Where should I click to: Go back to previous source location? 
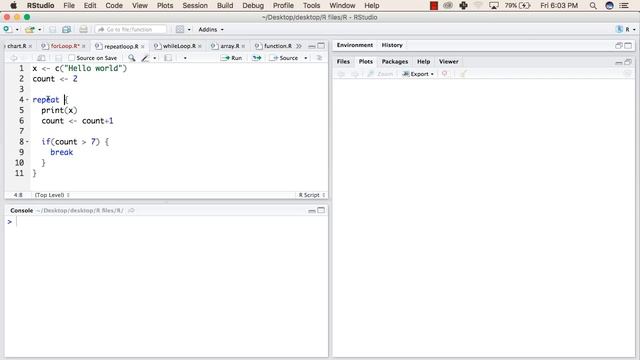pyautogui.click(x=13, y=58)
